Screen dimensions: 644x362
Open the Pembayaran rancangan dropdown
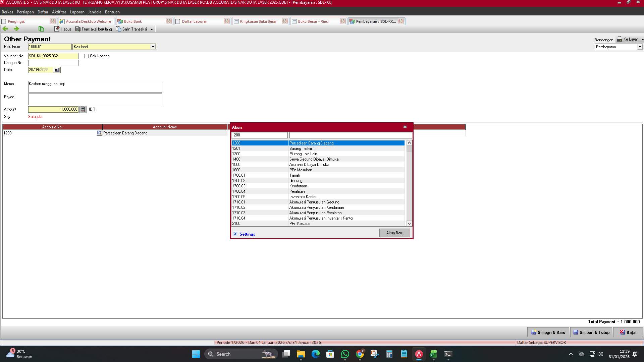click(639, 47)
